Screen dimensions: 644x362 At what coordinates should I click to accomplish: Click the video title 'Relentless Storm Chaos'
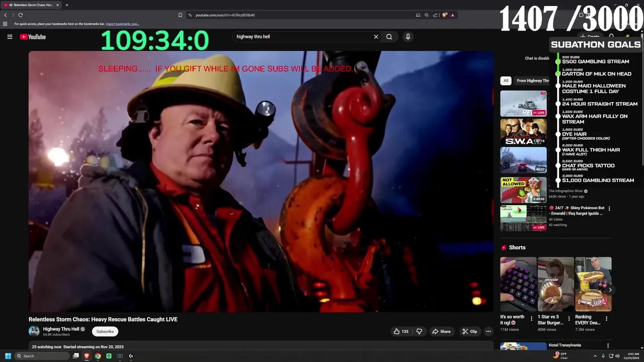[x=103, y=319]
